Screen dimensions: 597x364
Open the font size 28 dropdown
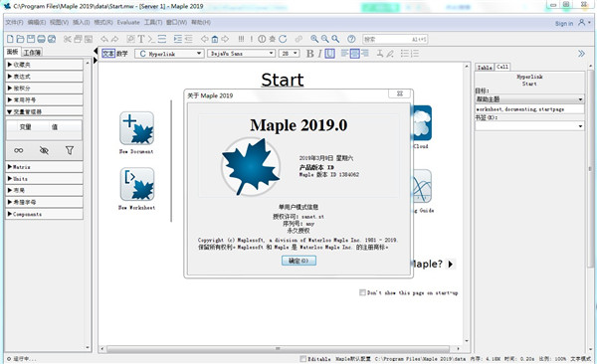click(x=289, y=54)
